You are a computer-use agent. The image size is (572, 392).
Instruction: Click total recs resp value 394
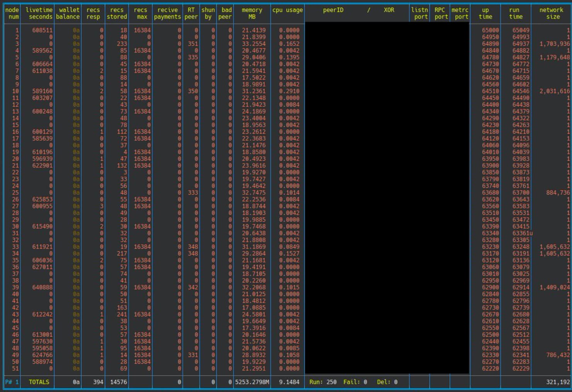pyautogui.click(x=98, y=382)
